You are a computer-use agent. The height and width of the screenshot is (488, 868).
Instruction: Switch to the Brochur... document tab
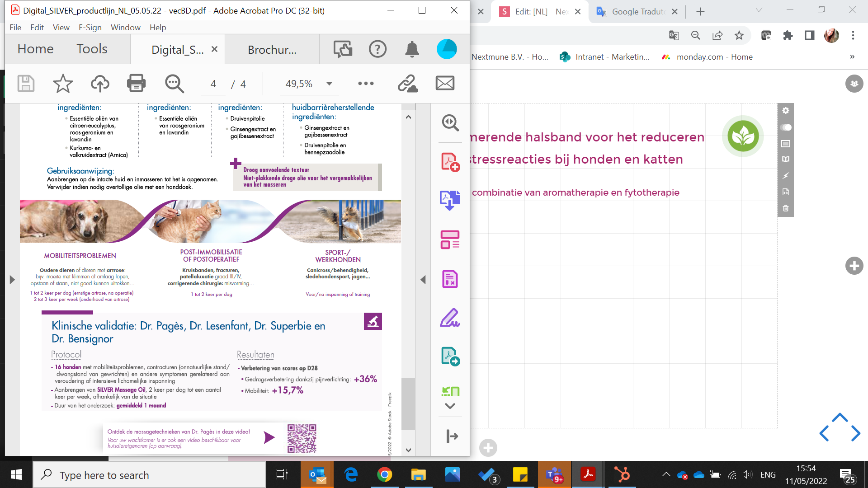click(x=272, y=50)
